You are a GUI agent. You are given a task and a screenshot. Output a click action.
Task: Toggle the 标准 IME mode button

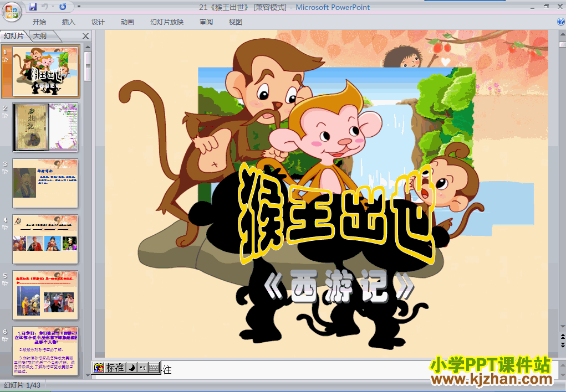pyautogui.click(x=115, y=368)
